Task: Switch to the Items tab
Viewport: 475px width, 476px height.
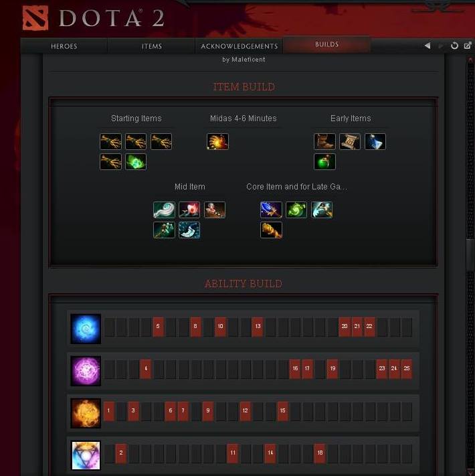Action: tap(151, 46)
